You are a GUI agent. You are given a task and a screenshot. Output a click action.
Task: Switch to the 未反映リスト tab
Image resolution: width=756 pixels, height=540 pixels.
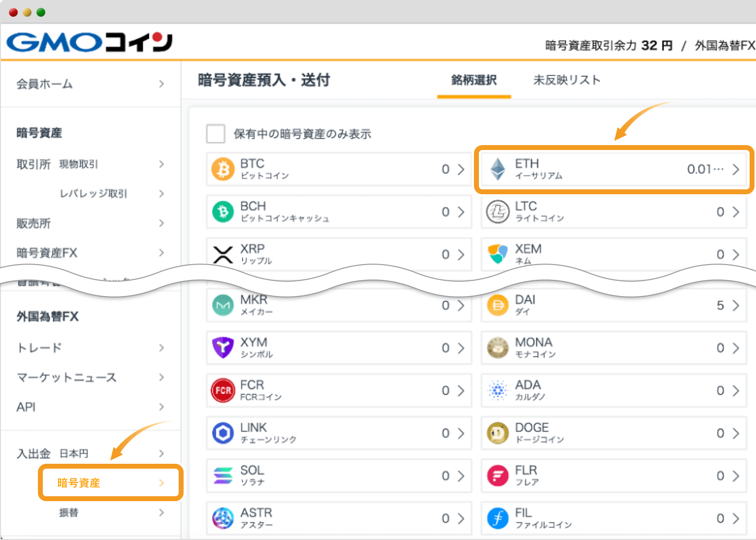567,80
